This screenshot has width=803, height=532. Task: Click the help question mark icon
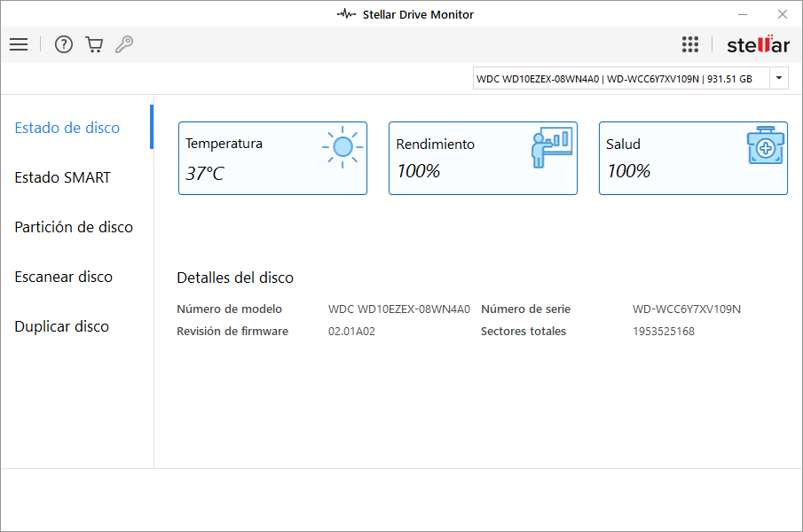[x=64, y=44]
